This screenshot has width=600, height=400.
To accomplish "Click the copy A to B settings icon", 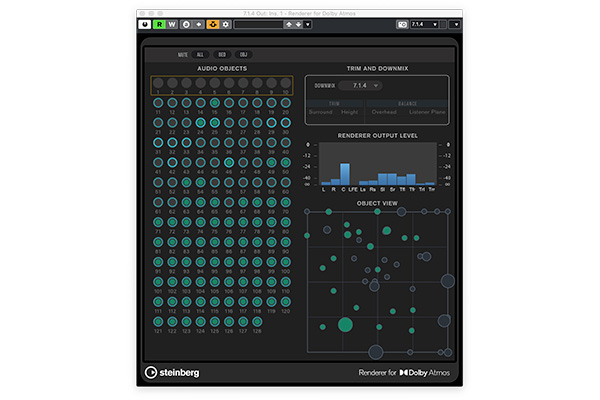I will pyautogui.click(x=199, y=24).
